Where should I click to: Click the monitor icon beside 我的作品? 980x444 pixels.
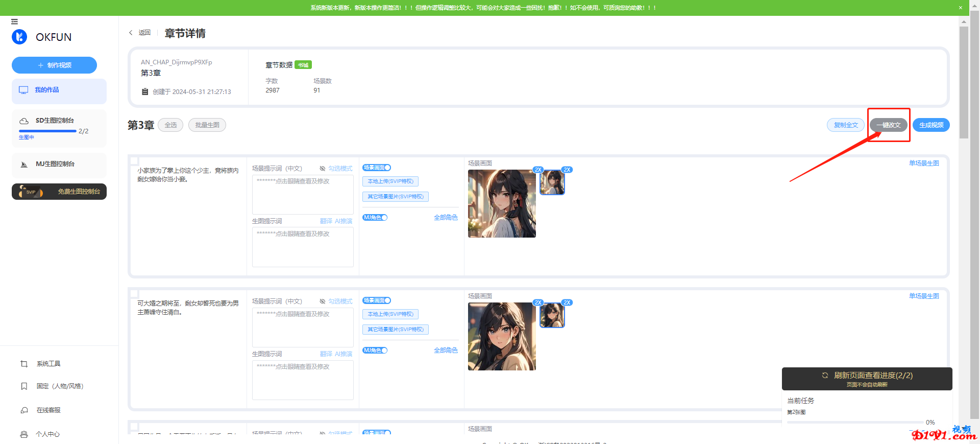(x=23, y=90)
